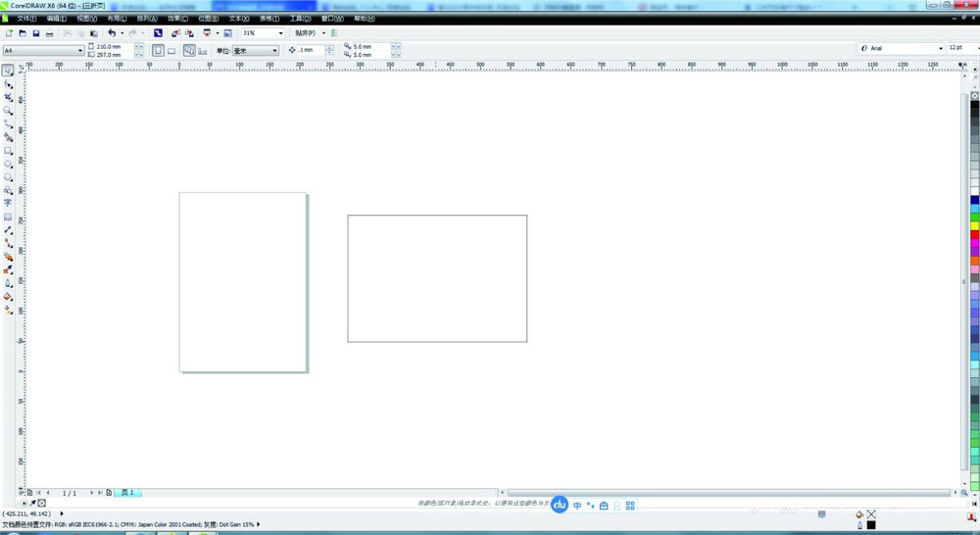Select the Fill bucket tool

point(8,296)
